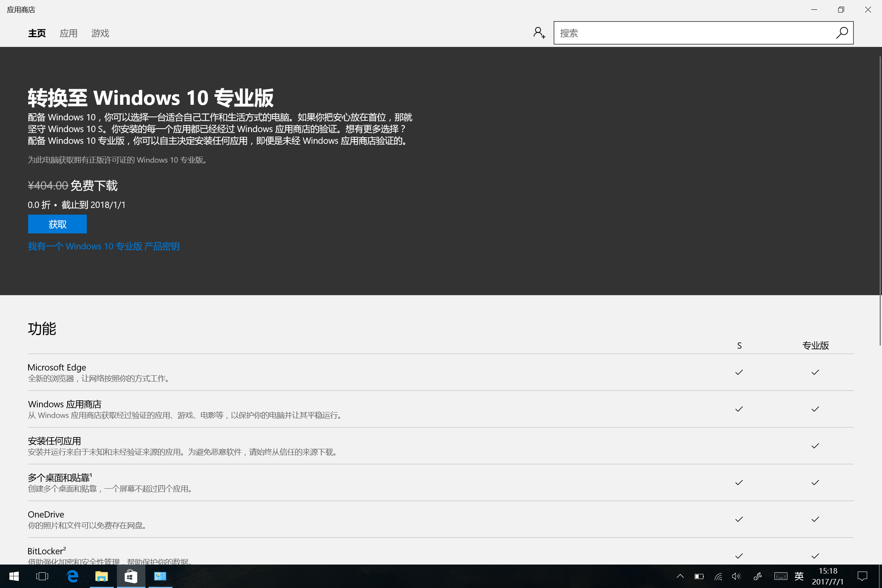The width and height of the screenshot is (882, 588).
Task: Click the 获取 download button
Action: point(57,224)
